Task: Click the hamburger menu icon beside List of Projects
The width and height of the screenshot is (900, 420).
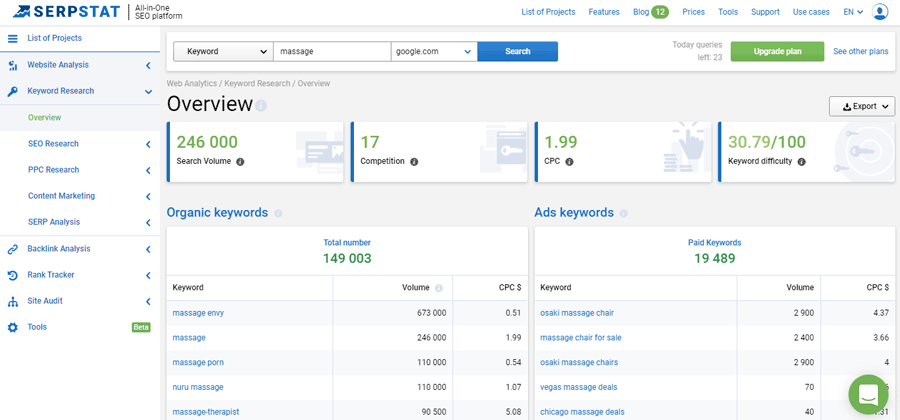Action: coord(12,38)
